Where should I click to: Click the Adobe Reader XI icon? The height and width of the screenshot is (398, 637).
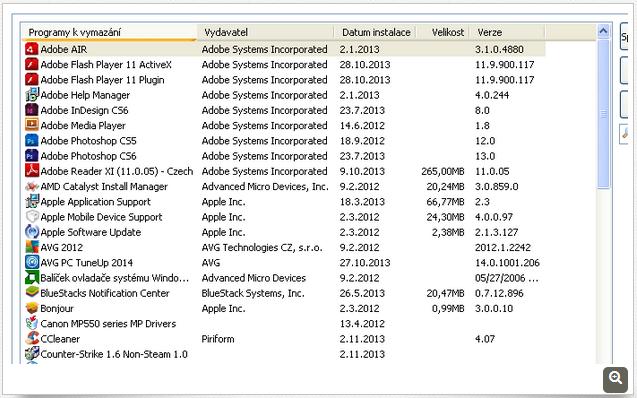tap(32, 171)
